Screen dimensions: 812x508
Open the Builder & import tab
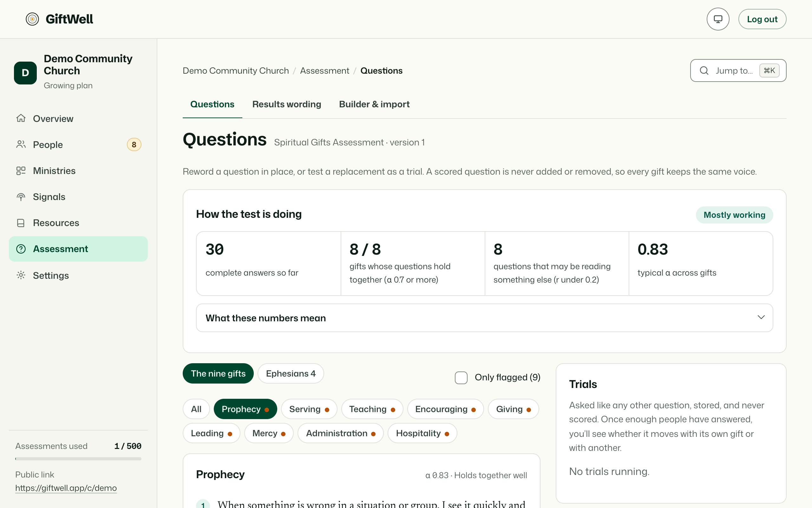tap(374, 104)
